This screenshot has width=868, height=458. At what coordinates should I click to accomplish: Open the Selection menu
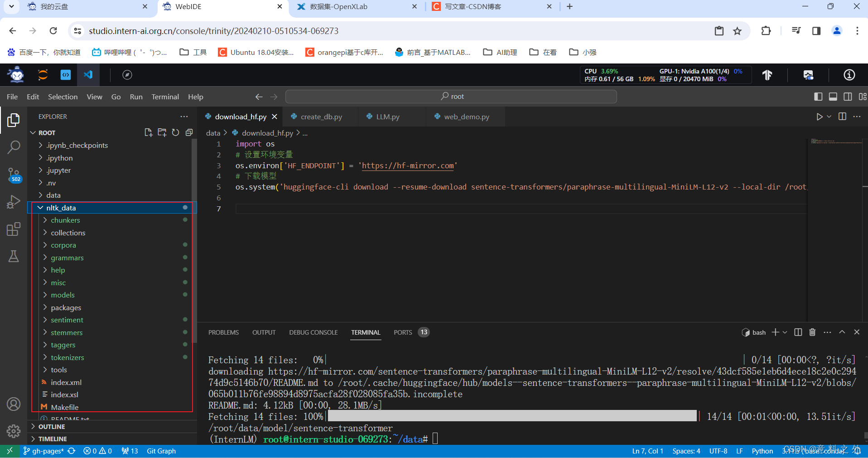click(63, 97)
